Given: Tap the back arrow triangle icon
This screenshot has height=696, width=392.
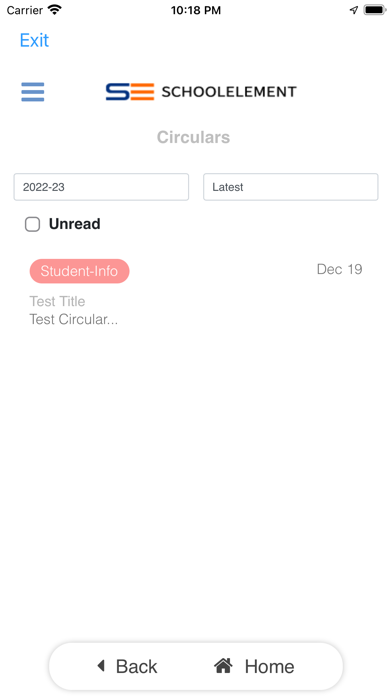Looking at the screenshot, I should point(101,665).
